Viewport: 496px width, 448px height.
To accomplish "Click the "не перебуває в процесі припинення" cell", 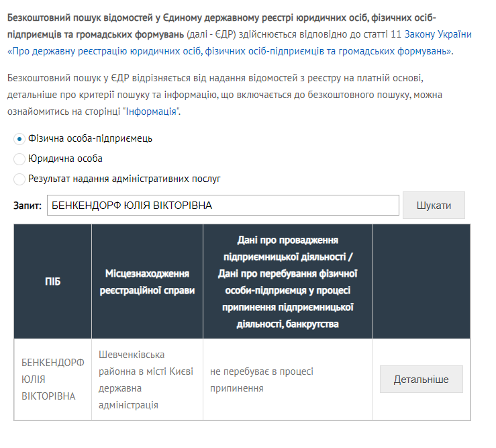I will 287,380.
